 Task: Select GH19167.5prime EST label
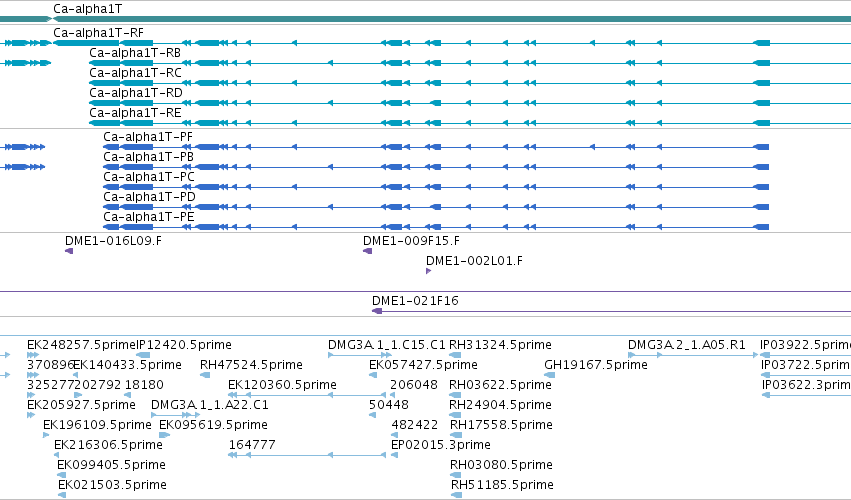(596, 365)
